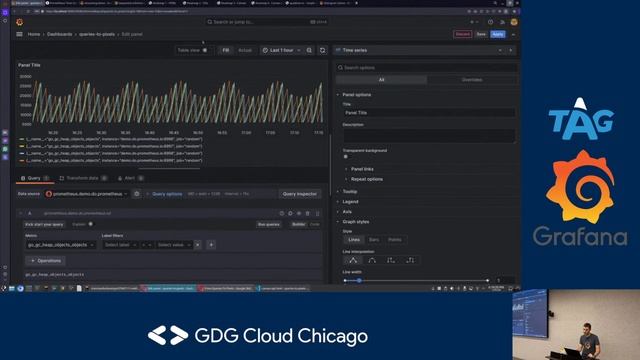Select step-before line interpolation icon
Image resolution: width=640 pixels, height=360 pixels.
tap(391, 260)
